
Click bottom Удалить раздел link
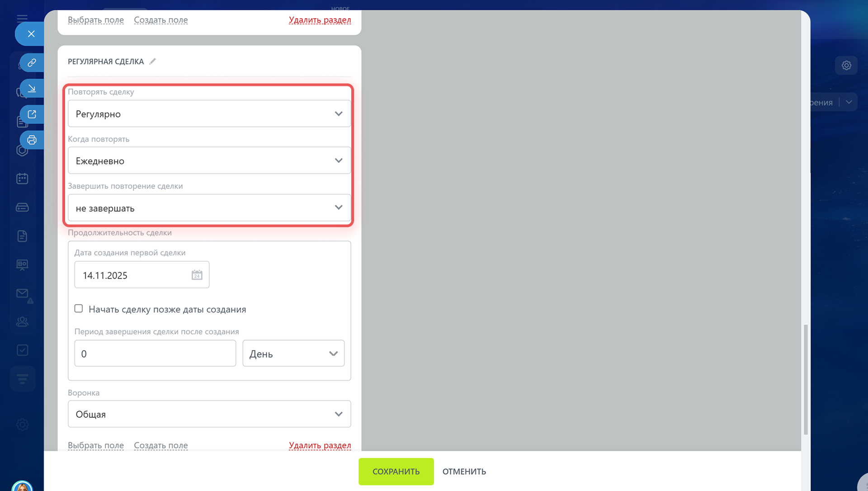pos(320,445)
